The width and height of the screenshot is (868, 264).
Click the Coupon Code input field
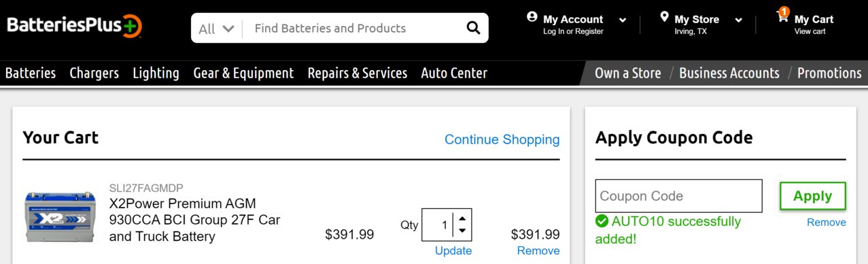pos(678,196)
